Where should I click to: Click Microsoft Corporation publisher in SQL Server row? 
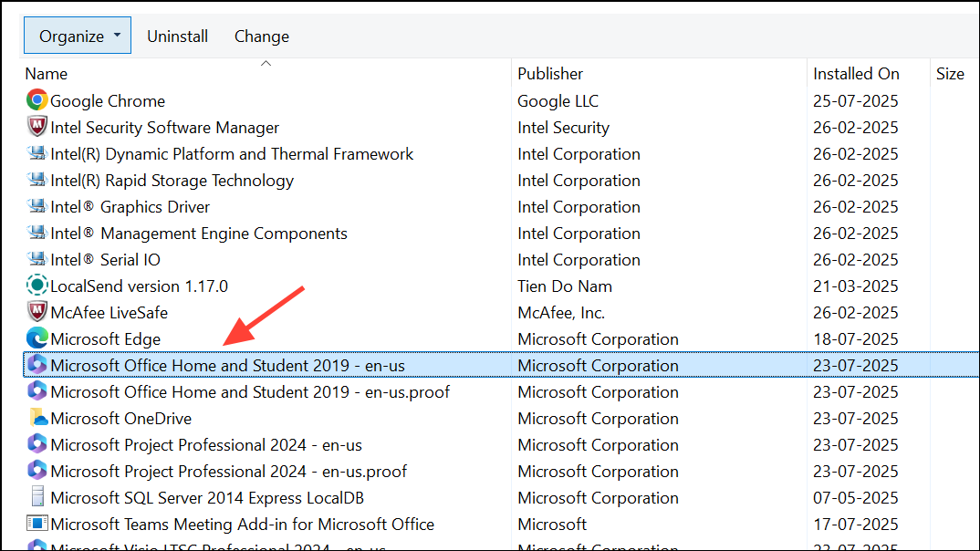click(598, 498)
